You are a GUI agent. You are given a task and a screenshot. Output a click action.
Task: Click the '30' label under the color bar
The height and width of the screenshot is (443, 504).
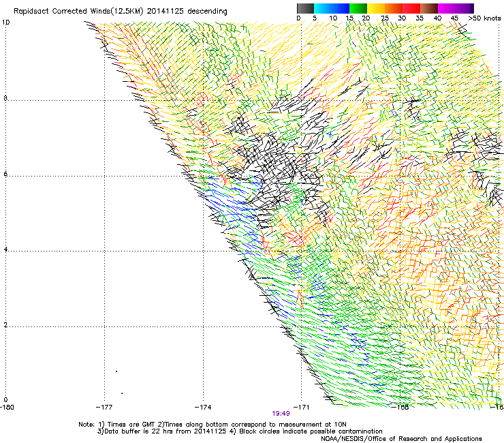(402, 18)
